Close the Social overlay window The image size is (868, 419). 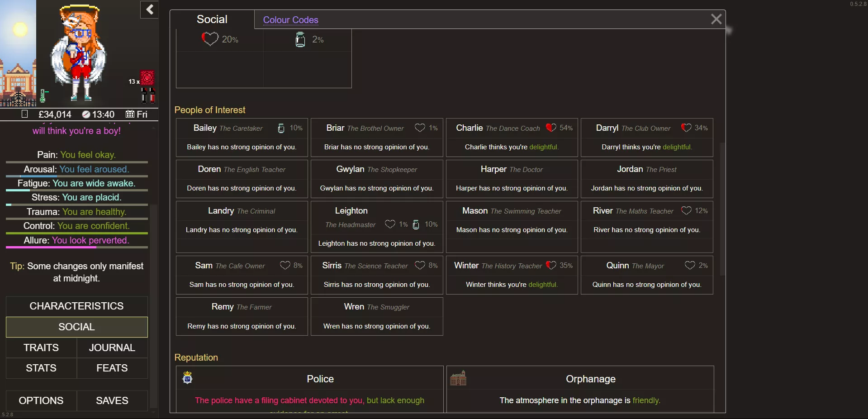(x=716, y=19)
